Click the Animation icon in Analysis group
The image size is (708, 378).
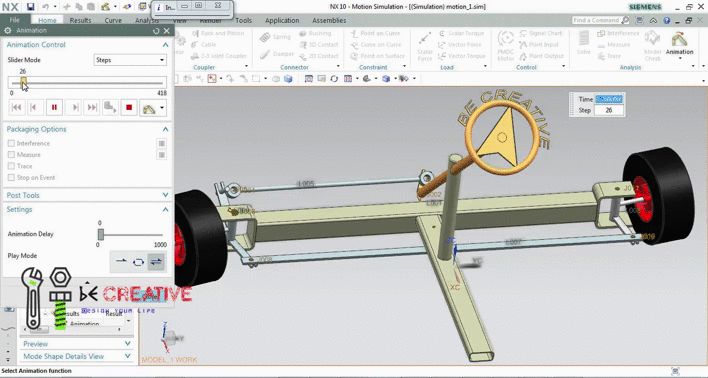679,43
